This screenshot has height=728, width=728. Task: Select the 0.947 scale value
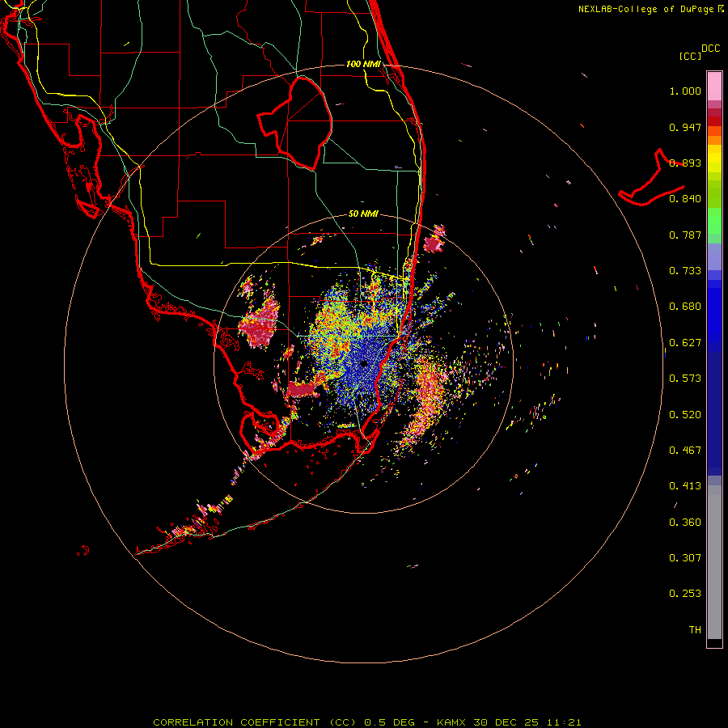[685, 127]
